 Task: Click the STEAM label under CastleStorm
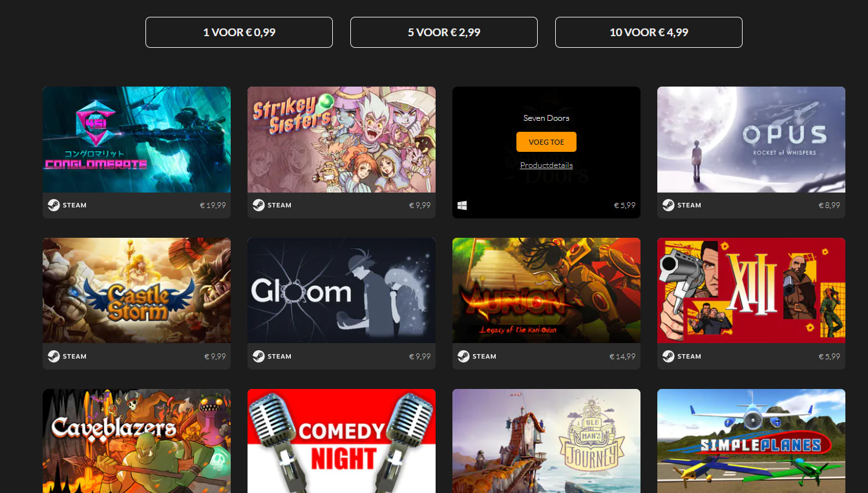(x=74, y=357)
